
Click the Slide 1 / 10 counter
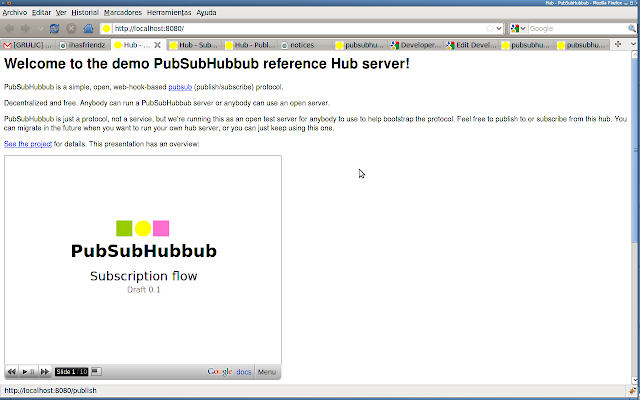(71, 371)
